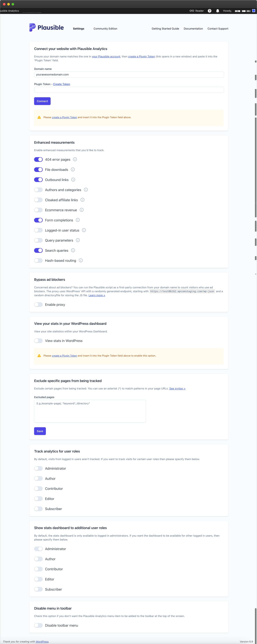Open the Outbound links info tooltip
The image size is (257, 644).
pyautogui.click(x=73, y=180)
